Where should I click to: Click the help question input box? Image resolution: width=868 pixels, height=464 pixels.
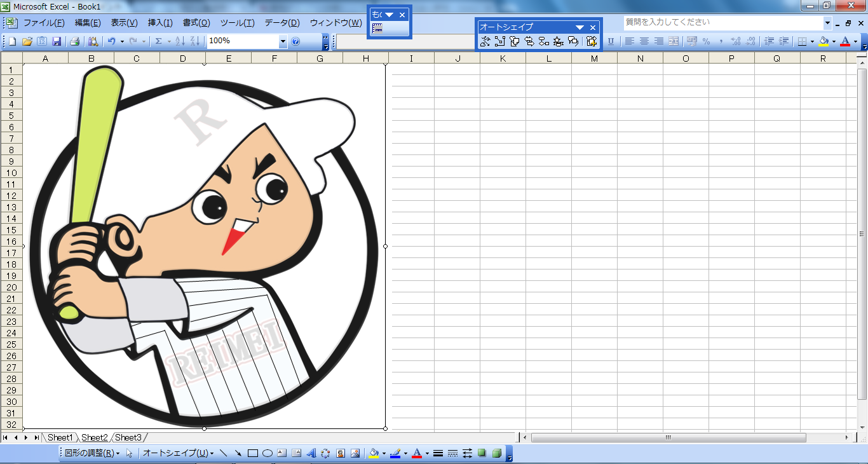tap(723, 22)
